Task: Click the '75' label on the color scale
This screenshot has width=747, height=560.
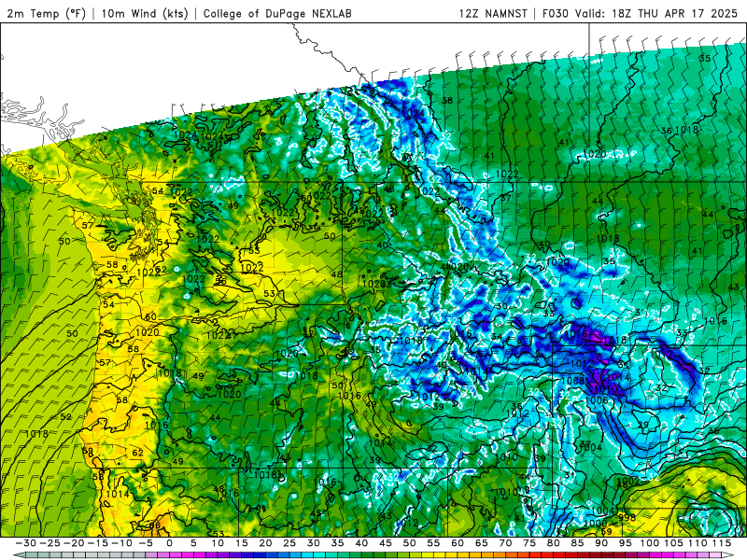Action: pyautogui.click(x=529, y=543)
